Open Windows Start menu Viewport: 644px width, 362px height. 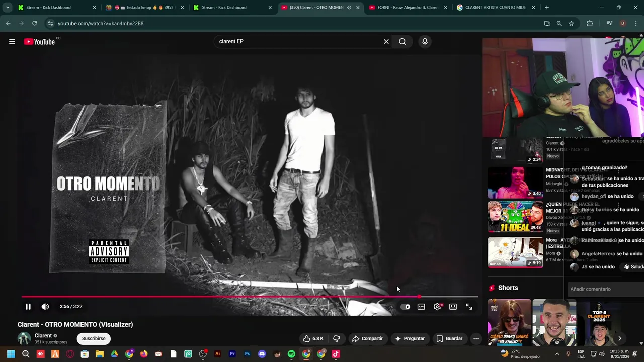[x=11, y=354]
